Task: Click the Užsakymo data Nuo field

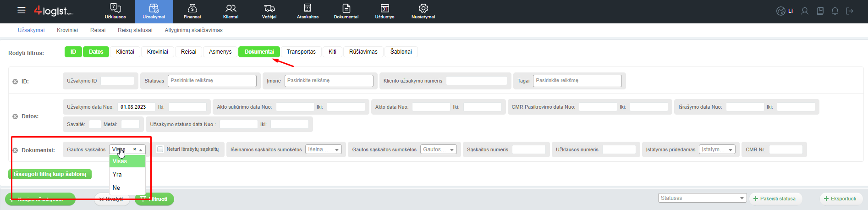Action: click(x=137, y=107)
